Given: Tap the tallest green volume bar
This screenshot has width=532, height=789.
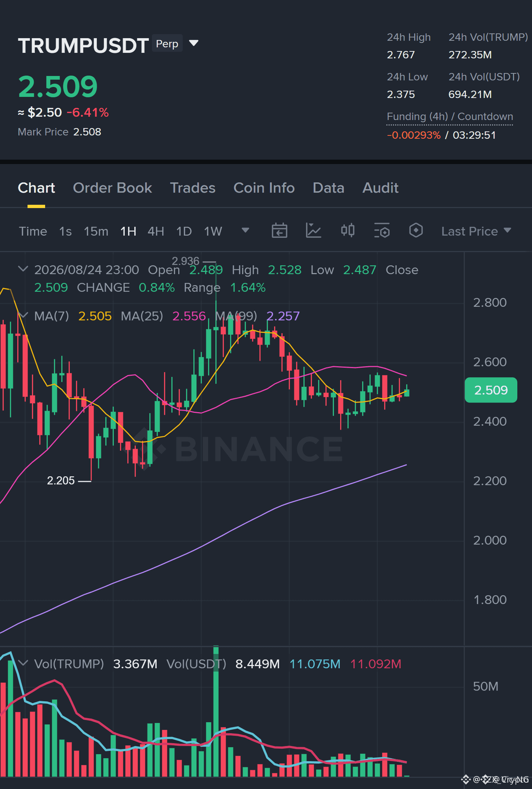Looking at the screenshot, I should point(216,712).
